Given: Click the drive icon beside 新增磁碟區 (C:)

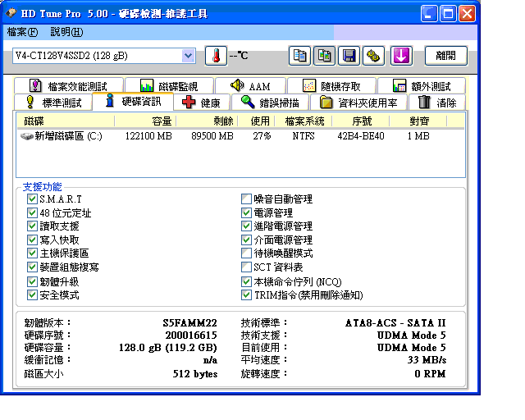Looking at the screenshot, I should [x=26, y=136].
